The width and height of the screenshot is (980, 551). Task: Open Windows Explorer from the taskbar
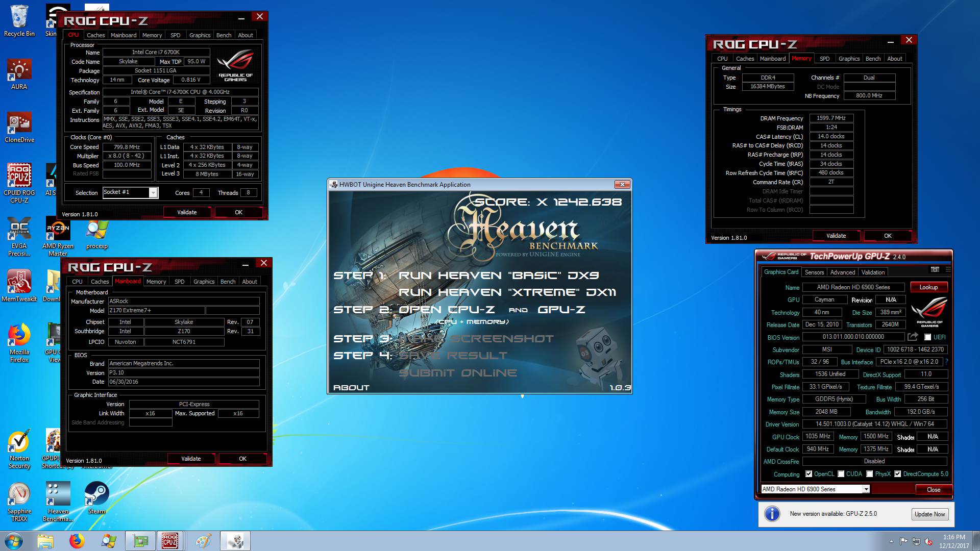45,541
